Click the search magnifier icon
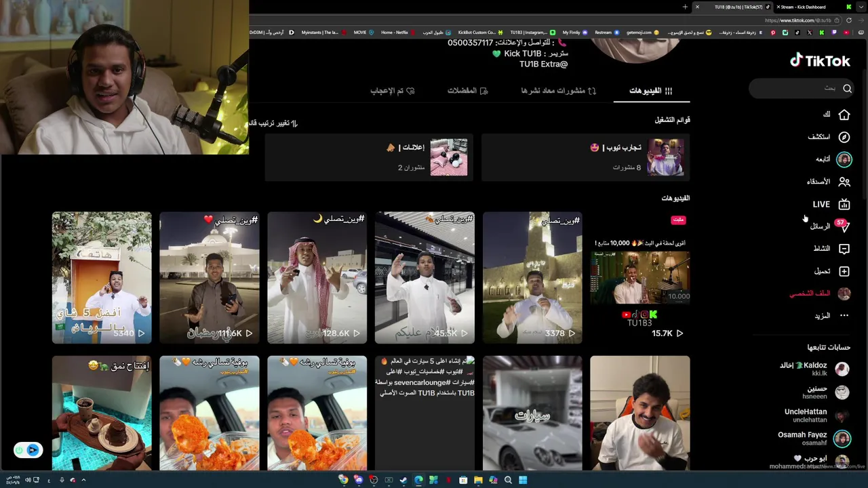Screen dimensions: 868x488 (x=847, y=89)
